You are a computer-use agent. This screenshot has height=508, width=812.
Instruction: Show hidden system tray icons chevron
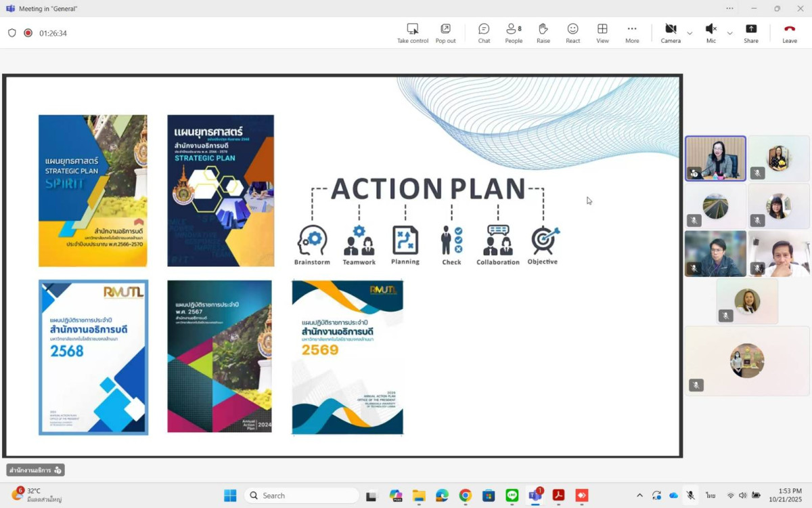[x=639, y=495]
